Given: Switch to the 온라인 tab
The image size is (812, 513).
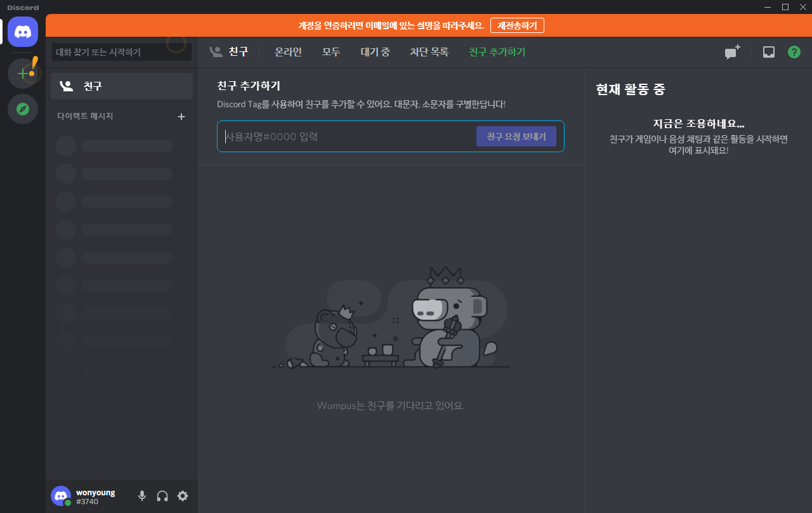Looking at the screenshot, I should coord(288,52).
